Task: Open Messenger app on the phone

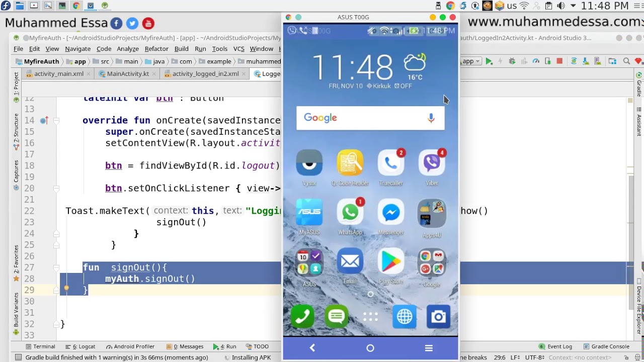Action: [x=391, y=217]
